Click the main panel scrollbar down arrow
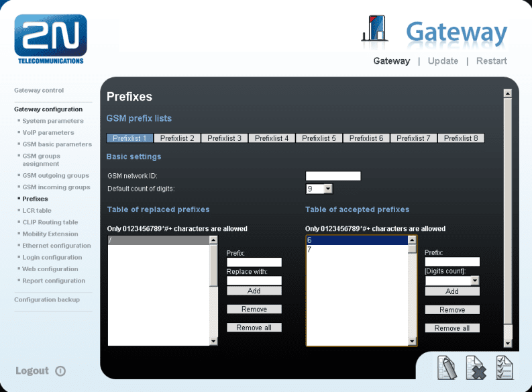Viewport: 532px width, 392px height. tap(508, 343)
